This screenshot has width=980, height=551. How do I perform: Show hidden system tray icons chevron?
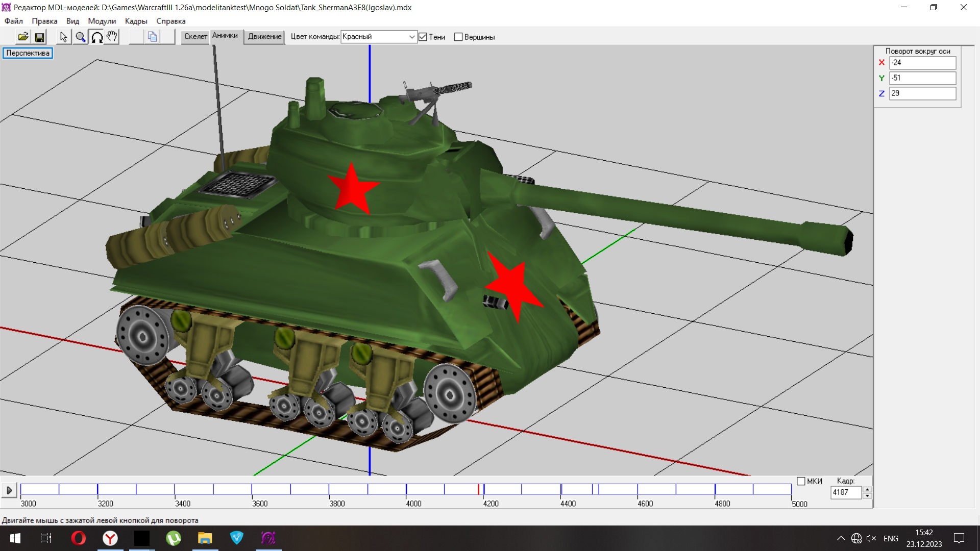(841, 538)
